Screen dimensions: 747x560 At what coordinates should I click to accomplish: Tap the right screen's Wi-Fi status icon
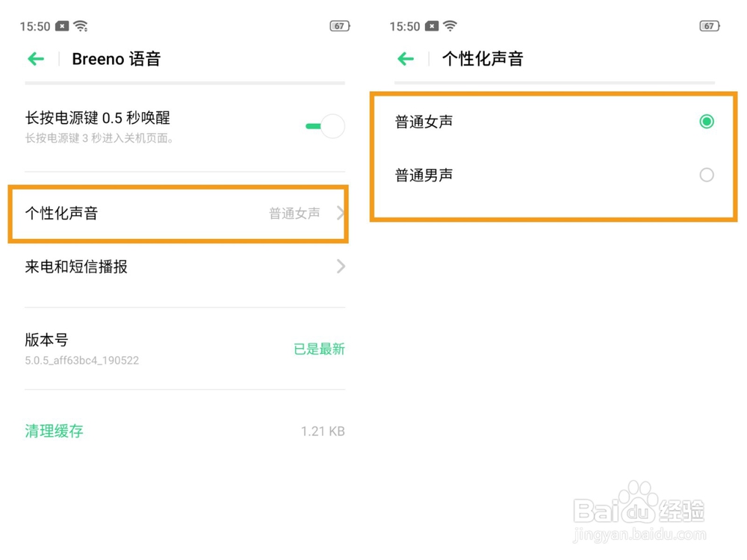[x=450, y=27]
